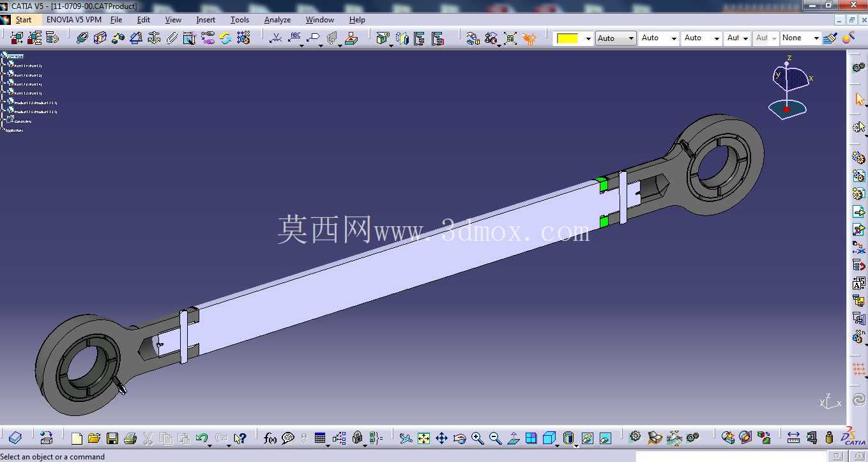868x462 pixels.
Task: Open the Analyze menu
Action: coord(277,20)
